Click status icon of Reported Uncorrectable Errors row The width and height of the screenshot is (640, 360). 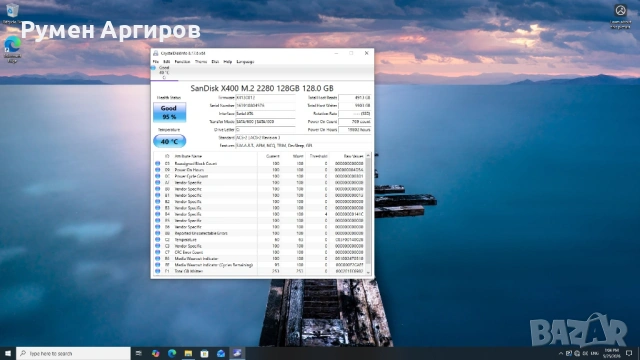point(158,233)
